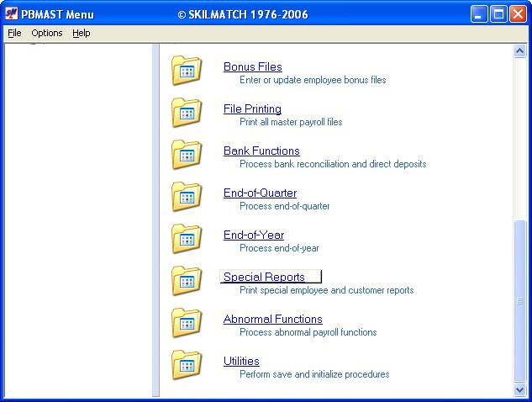Open the File Printing folder icon
The image size is (532, 402).
(187, 113)
